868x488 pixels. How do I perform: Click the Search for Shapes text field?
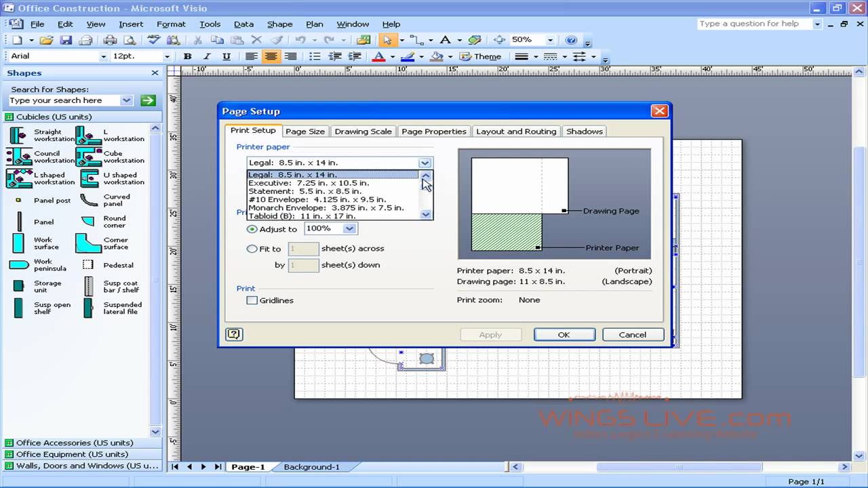tap(64, 100)
